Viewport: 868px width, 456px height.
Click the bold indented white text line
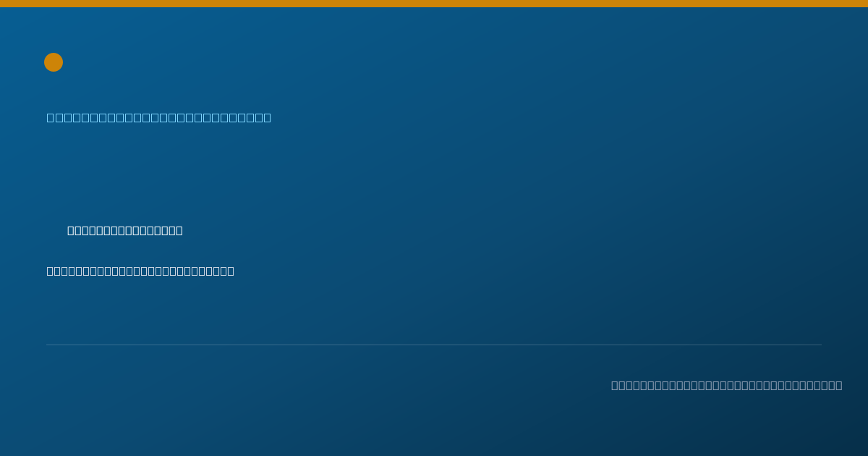pyautogui.click(x=125, y=230)
